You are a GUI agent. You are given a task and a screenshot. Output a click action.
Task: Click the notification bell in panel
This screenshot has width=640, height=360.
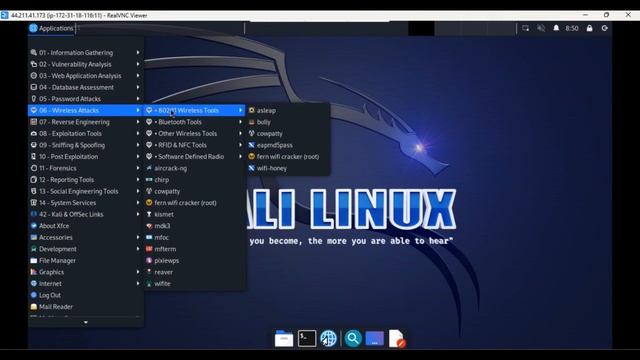point(556,28)
